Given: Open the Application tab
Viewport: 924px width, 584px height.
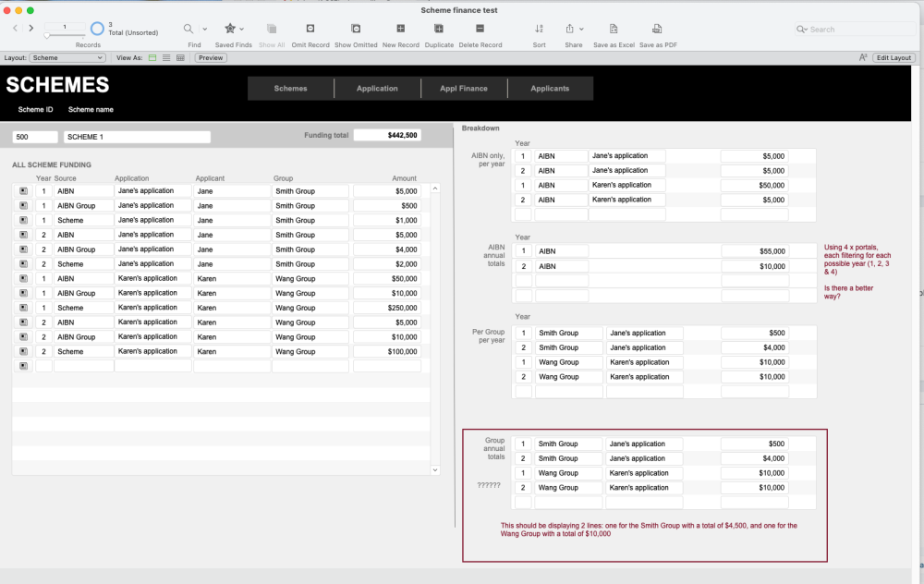Looking at the screenshot, I should click(x=377, y=89).
